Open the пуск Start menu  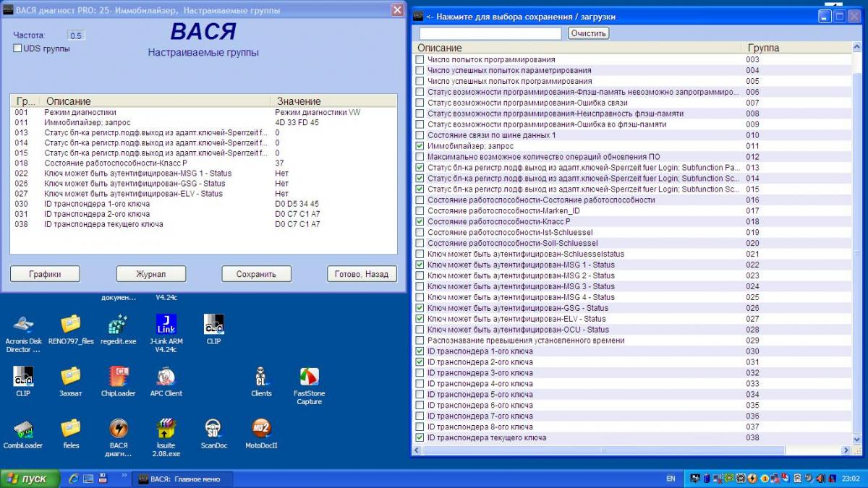pos(28,479)
